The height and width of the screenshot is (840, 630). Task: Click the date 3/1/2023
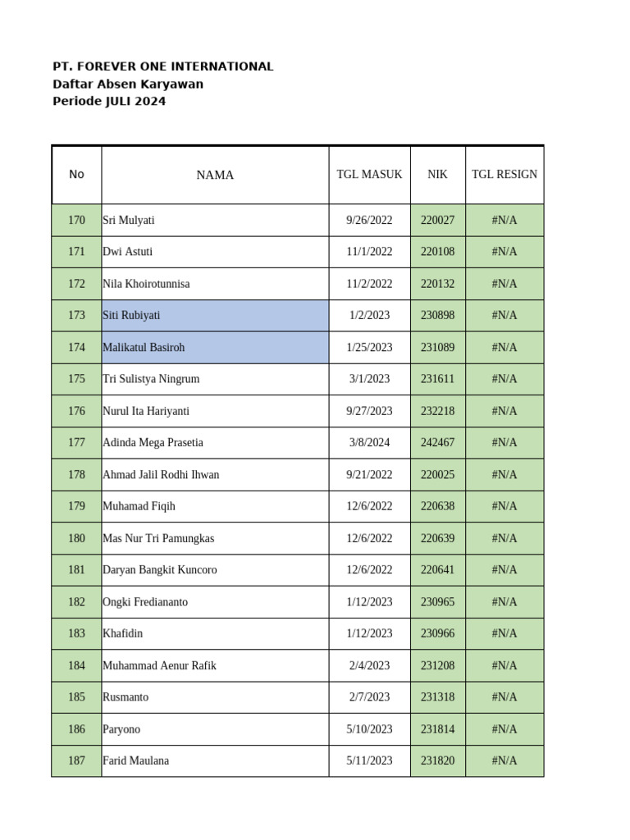369,379
